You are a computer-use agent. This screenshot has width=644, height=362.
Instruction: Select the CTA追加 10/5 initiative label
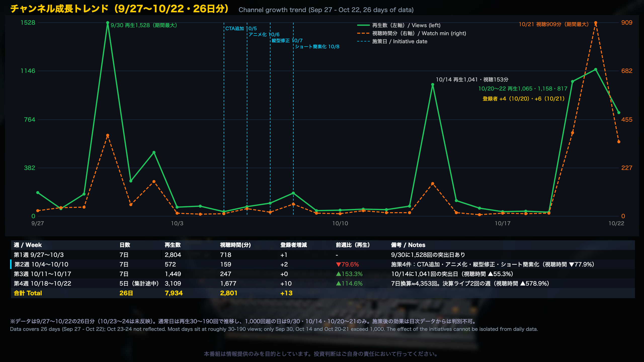(241, 29)
